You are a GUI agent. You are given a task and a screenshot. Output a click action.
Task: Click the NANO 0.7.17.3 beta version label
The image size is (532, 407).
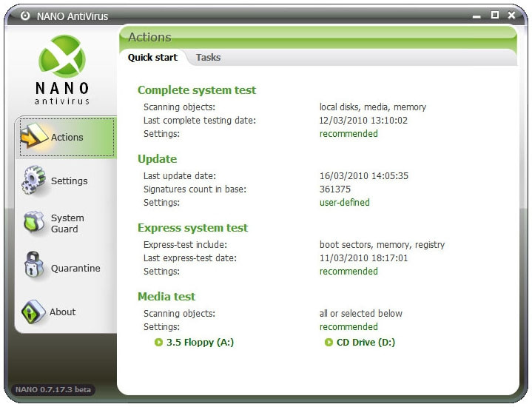(x=53, y=389)
